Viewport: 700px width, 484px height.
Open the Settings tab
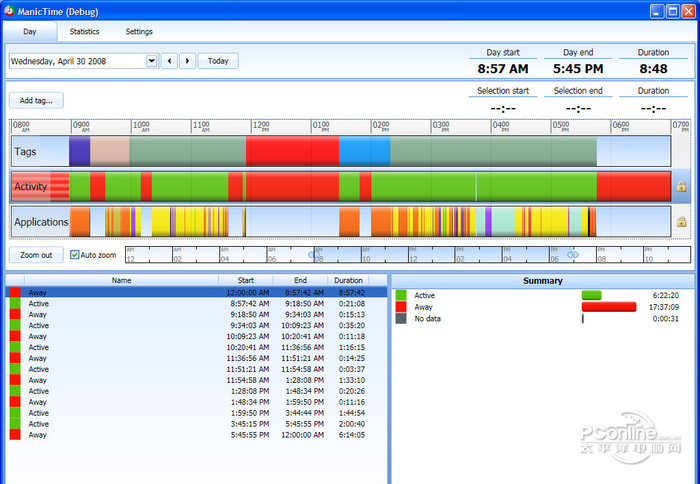[139, 32]
